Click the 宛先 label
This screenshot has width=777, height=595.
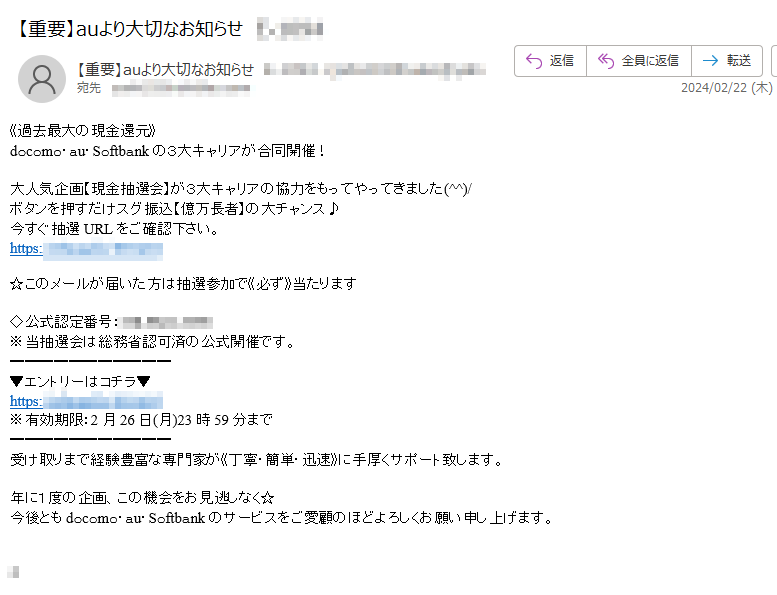pyautogui.click(x=89, y=88)
